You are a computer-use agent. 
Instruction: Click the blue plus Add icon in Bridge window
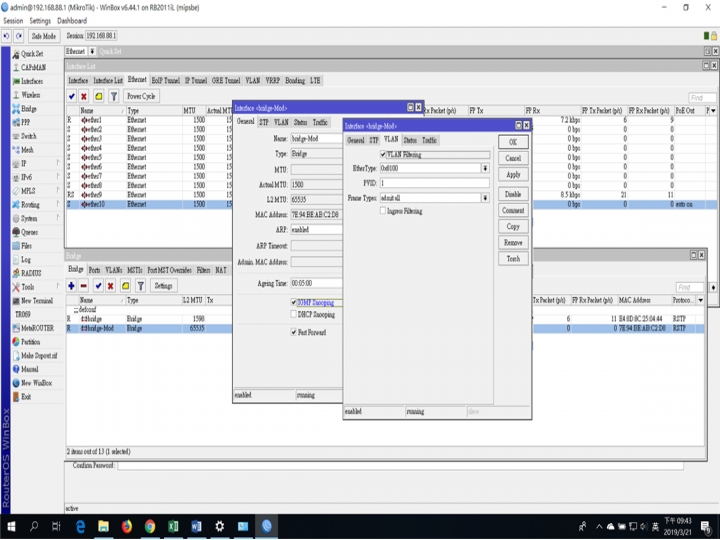71,286
